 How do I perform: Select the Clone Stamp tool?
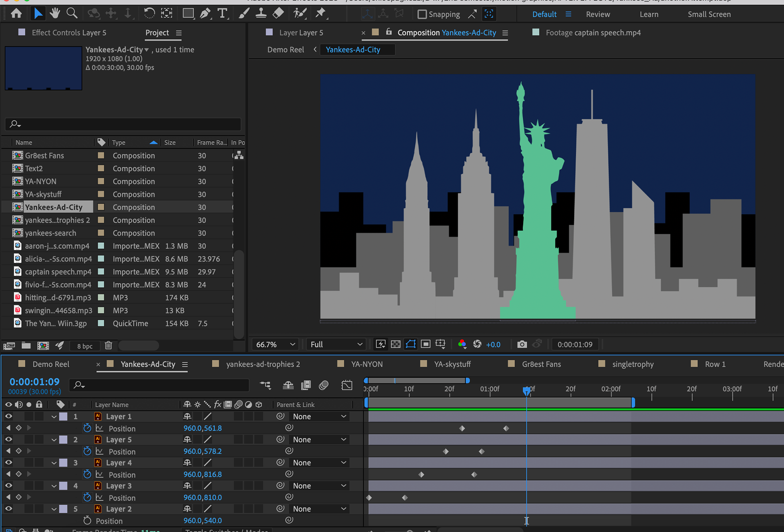261,13
